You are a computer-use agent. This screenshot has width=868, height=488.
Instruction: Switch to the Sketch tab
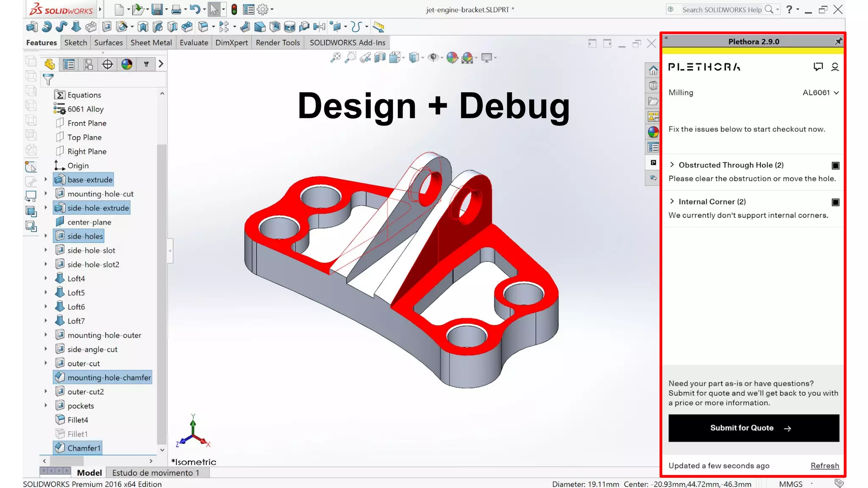pos(75,42)
